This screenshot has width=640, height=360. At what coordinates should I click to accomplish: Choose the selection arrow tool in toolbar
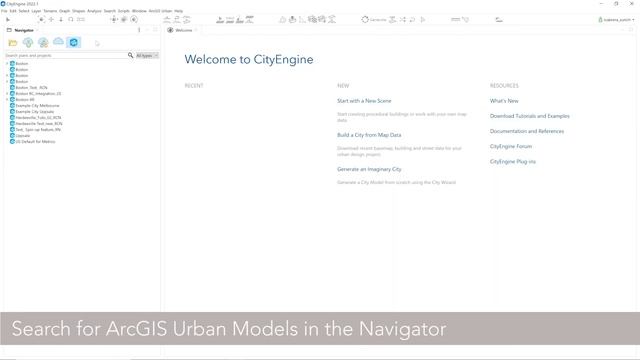pos(8,19)
